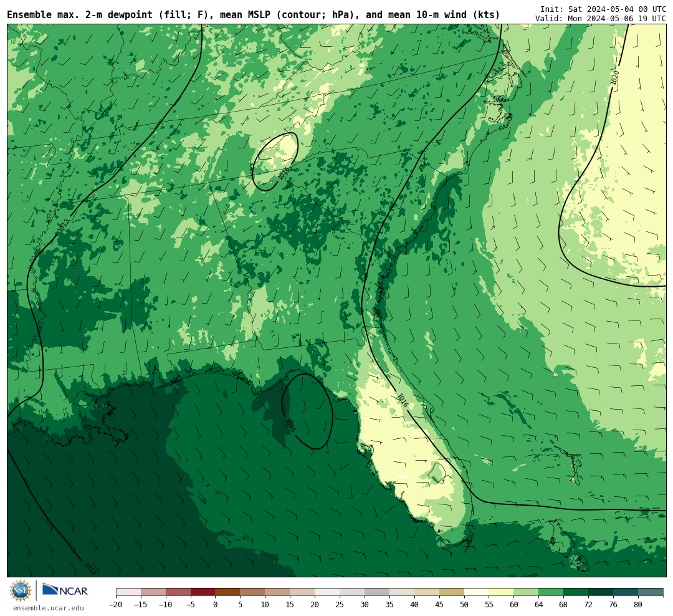Click the 1012 label on the contour along the Mississippi River
This screenshot has width=673, height=616.
coord(64,226)
